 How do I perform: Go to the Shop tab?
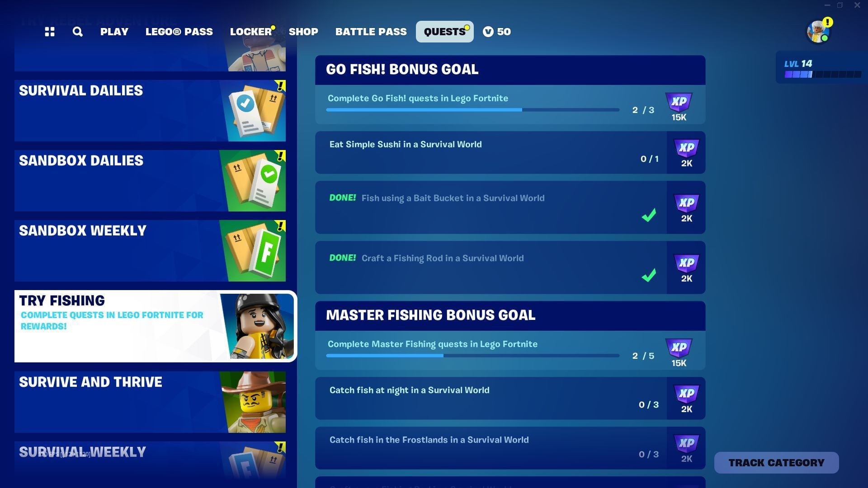(x=303, y=32)
